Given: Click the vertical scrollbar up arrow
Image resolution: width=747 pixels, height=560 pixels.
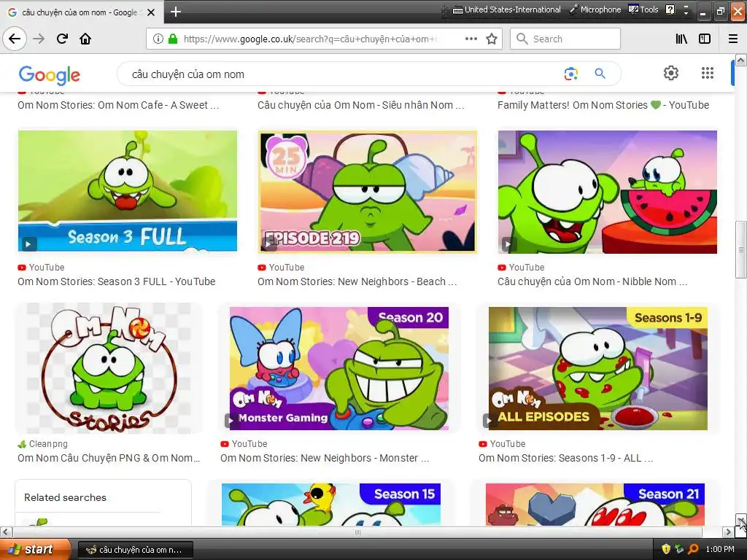Looking at the screenshot, I should click(x=741, y=60).
